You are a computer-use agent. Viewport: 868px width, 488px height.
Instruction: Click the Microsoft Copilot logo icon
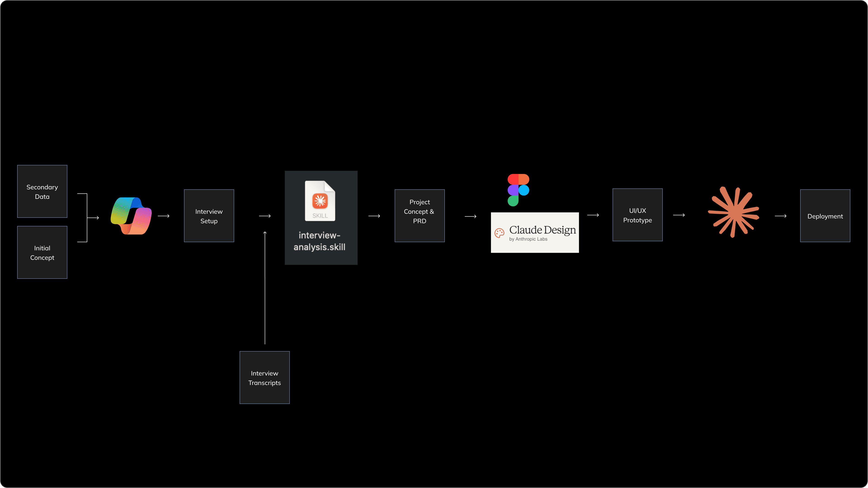pos(131,216)
